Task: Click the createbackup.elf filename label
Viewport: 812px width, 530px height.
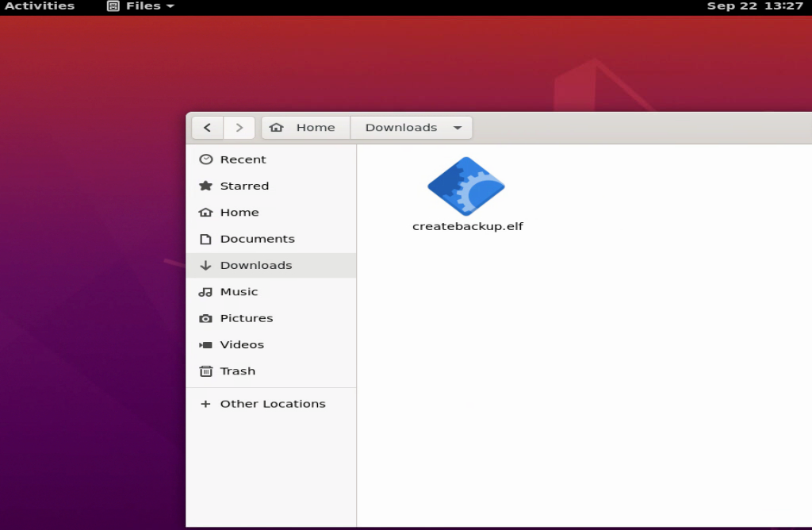Action: point(468,226)
